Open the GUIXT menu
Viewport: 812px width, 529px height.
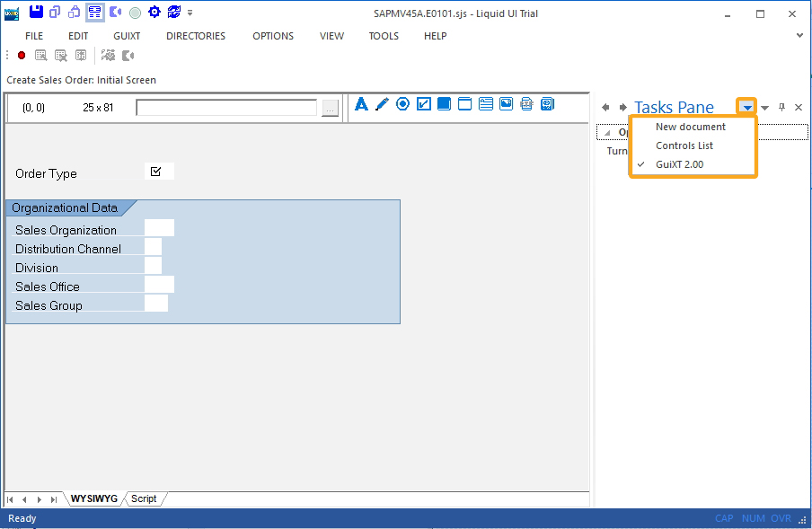[127, 36]
